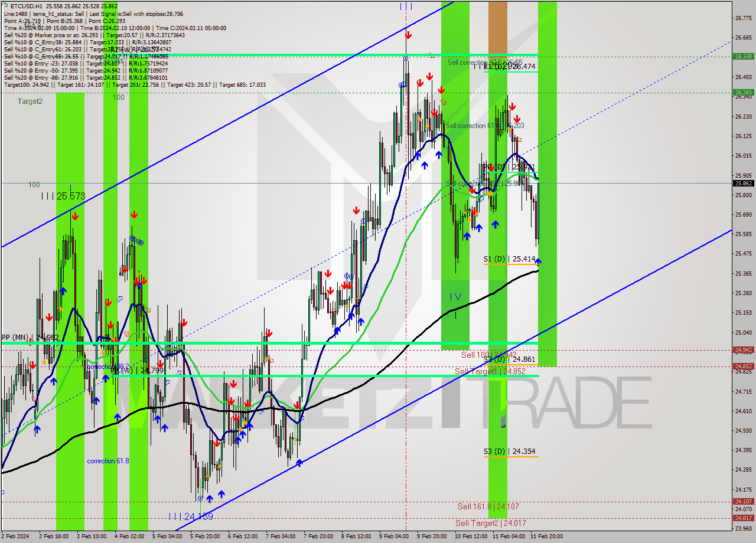Viewport: 756px width, 543px height.
Task: Click the Sell Target2 | 24.017 label
Action: 490,523
